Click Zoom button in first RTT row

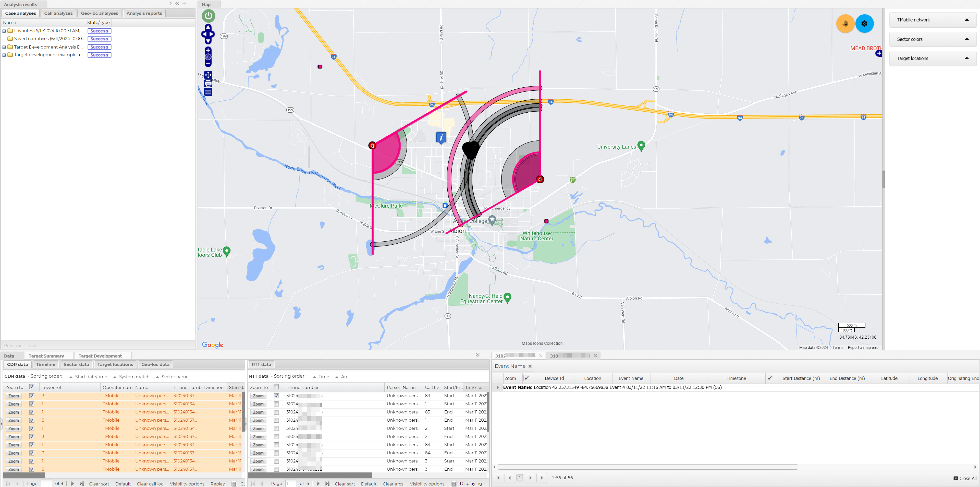point(258,396)
